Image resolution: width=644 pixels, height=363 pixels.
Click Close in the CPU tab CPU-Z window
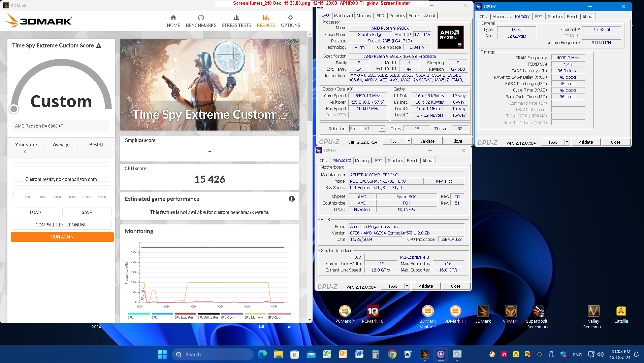457,141
